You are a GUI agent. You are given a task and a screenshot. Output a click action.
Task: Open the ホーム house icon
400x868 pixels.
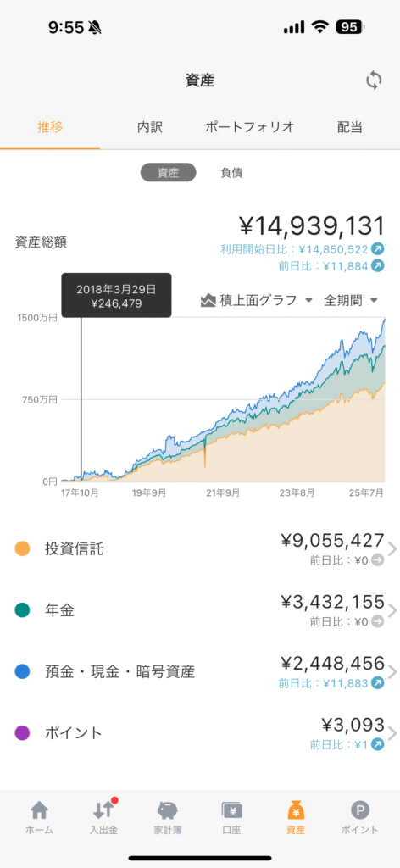pyautogui.click(x=39, y=810)
